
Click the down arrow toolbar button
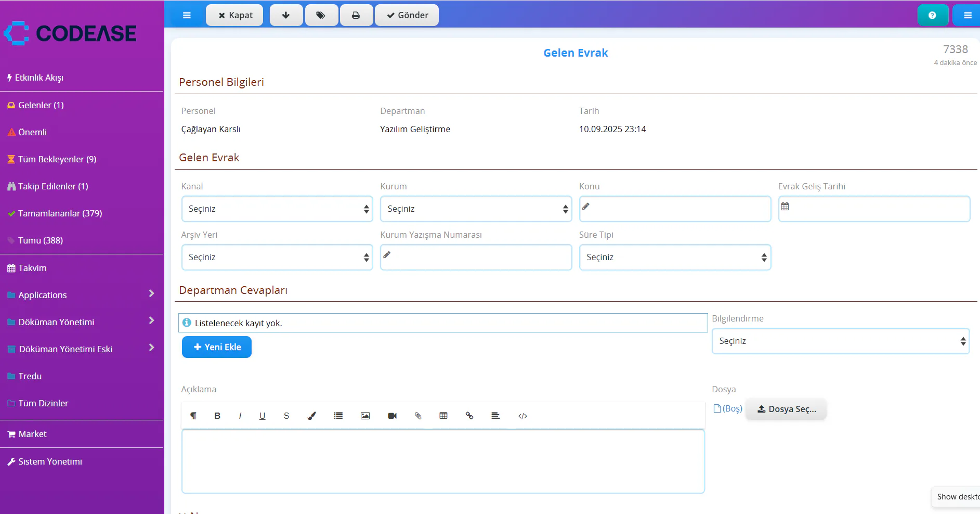286,15
